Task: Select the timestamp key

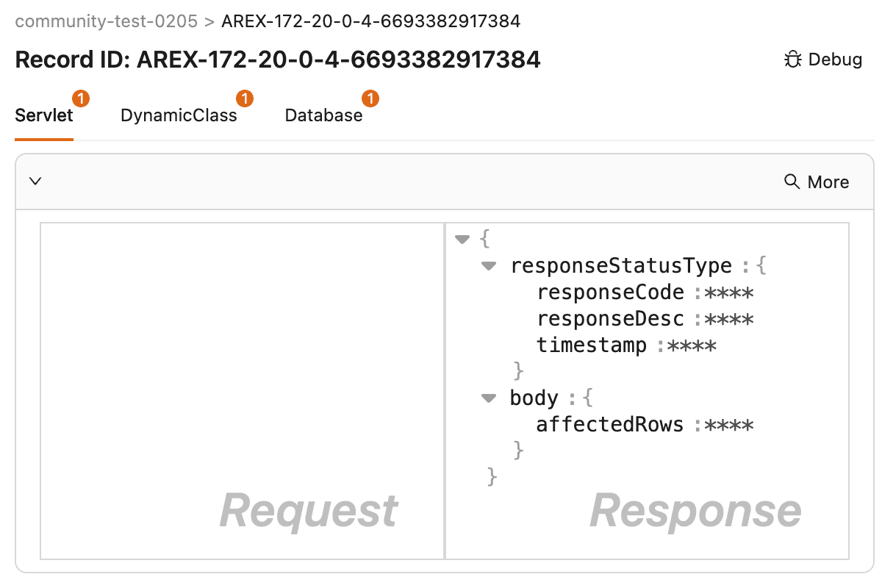Action: pyautogui.click(x=592, y=345)
